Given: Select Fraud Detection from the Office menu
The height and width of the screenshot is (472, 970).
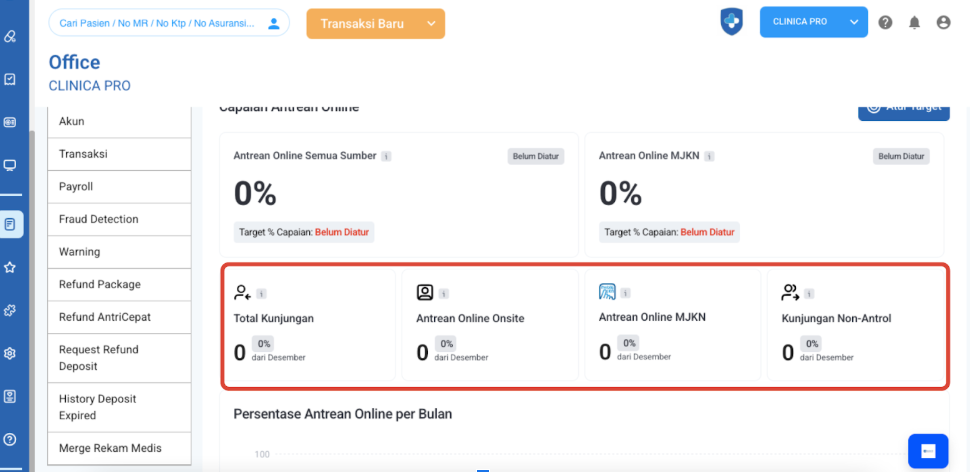Looking at the screenshot, I should tap(119, 219).
